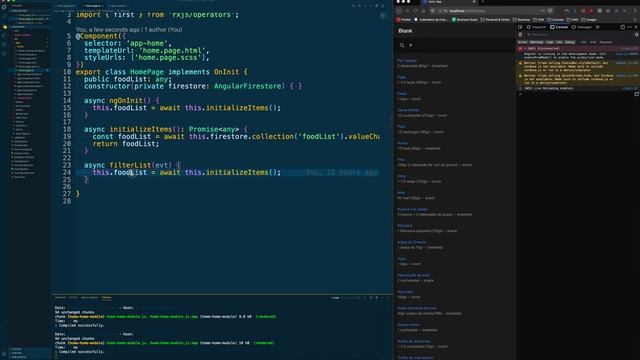
Task: Switch to the Terminal panel tab
Action: (x=106, y=298)
